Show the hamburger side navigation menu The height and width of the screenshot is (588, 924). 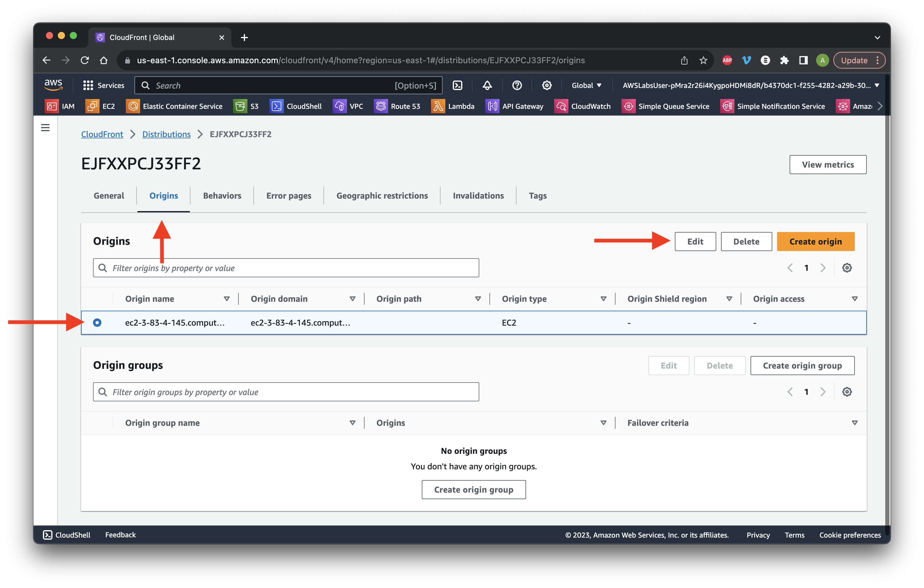pyautogui.click(x=45, y=127)
